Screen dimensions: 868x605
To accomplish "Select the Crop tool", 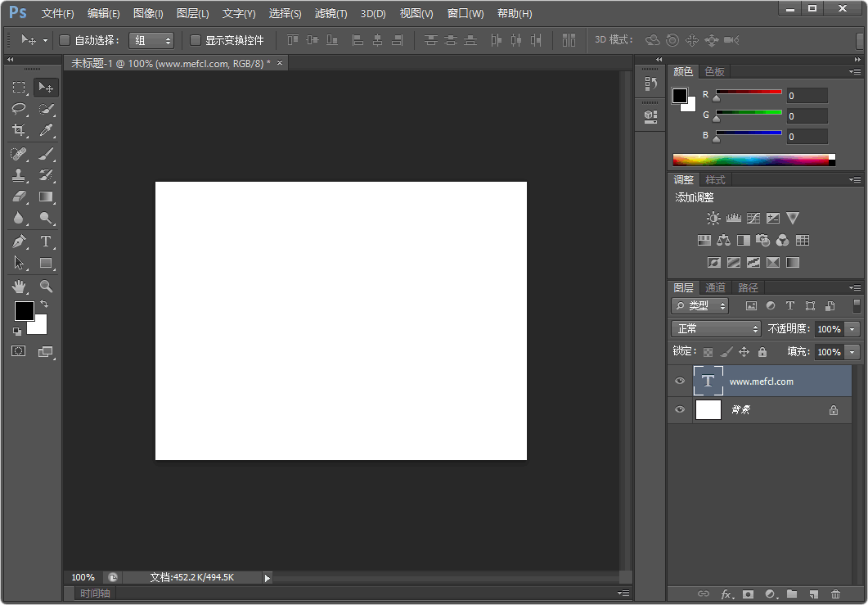I will (19, 130).
